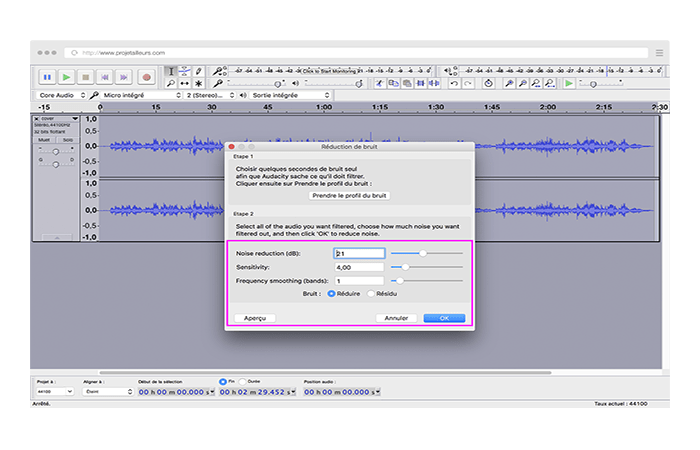This screenshot has width=700, height=450.
Task: Click the Fit Project zoom icon
Action: pyautogui.click(x=550, y=83)
